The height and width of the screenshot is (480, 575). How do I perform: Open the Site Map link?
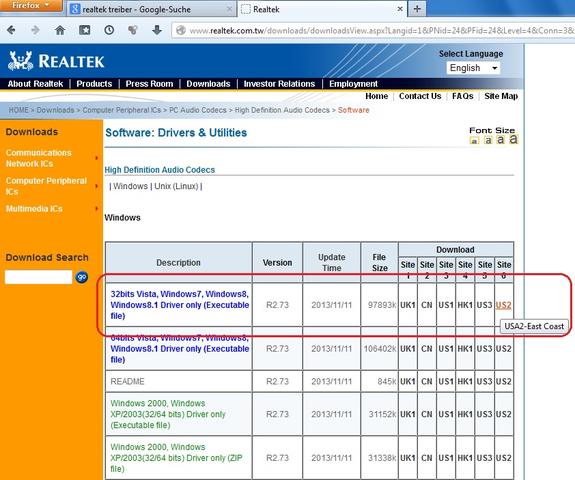coord(501,96)
